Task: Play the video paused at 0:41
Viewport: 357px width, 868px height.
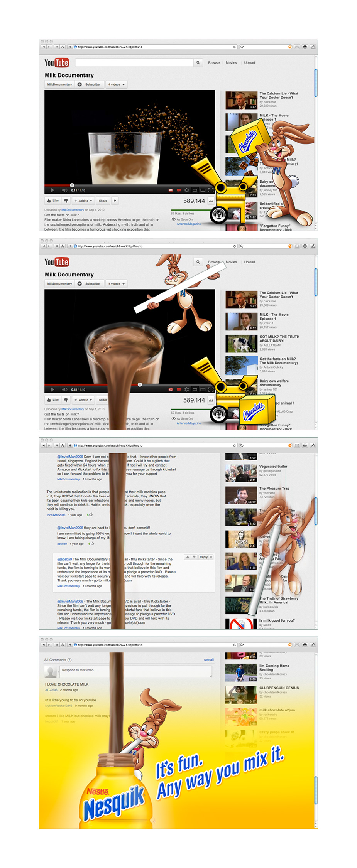Action: click(x=52, y=389)
